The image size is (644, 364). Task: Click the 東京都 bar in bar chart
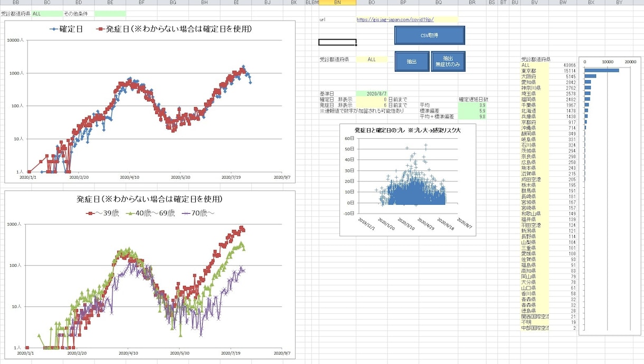click(602, 70)
